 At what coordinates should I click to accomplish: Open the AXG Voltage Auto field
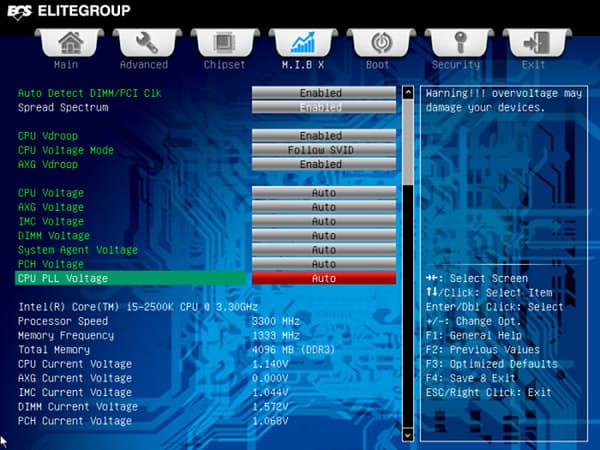[x=324, y=207]
